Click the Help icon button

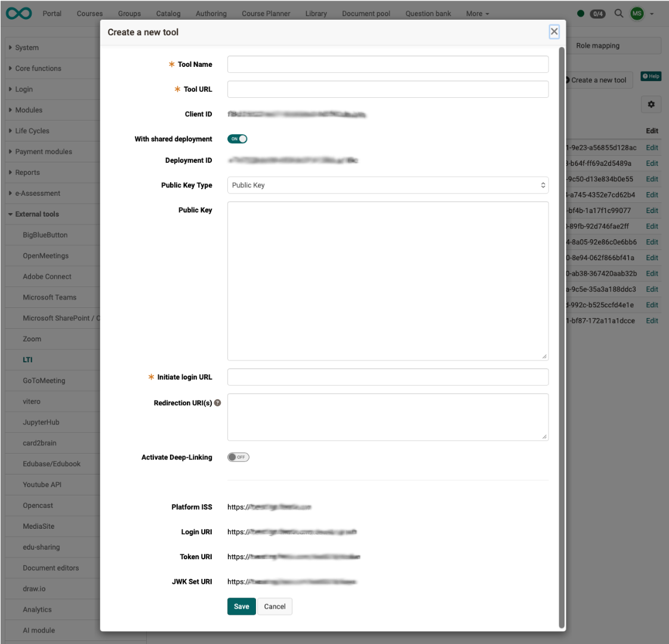(x=650, y=76)
